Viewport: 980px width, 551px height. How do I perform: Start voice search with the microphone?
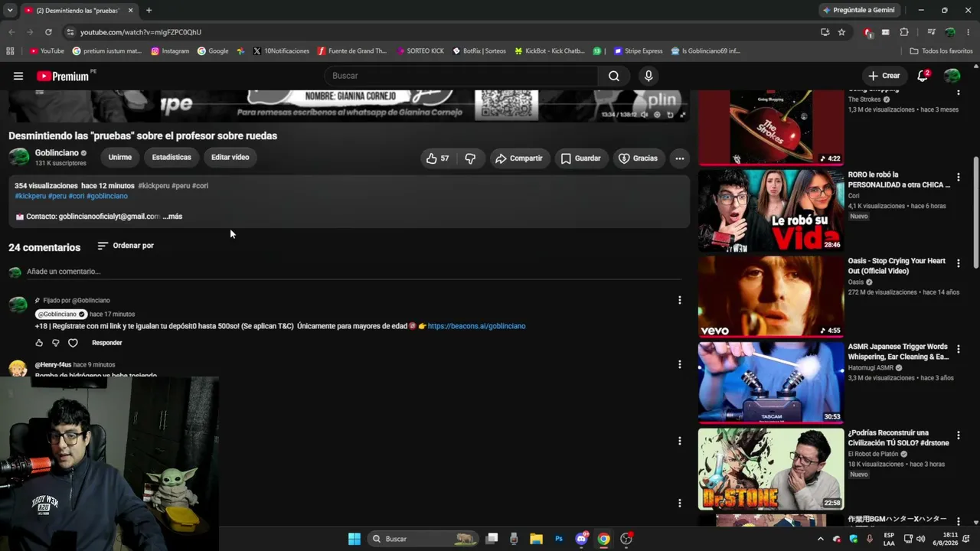click(648, 76)
